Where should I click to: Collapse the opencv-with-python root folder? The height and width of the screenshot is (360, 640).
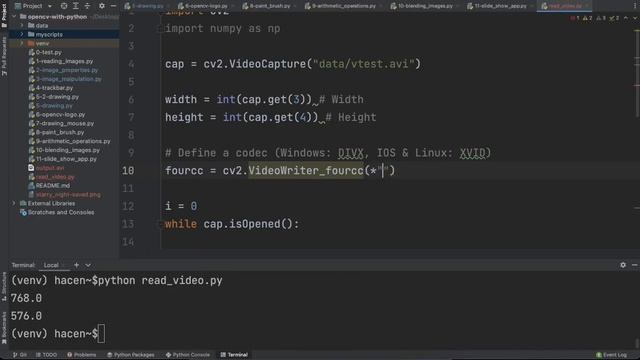pyautogui.click(x=14, y=17)
